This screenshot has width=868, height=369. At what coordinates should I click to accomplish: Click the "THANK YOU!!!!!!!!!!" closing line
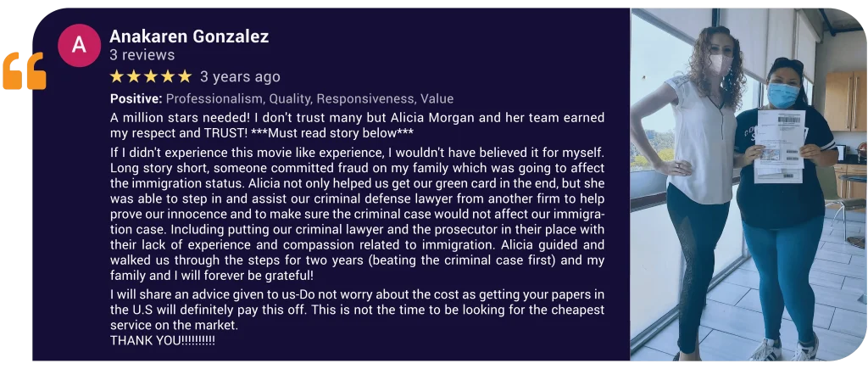163,339
